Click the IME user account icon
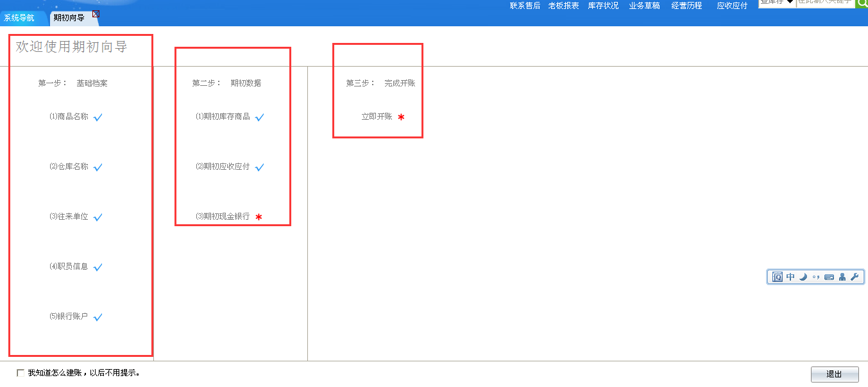 tap(842, 277)
